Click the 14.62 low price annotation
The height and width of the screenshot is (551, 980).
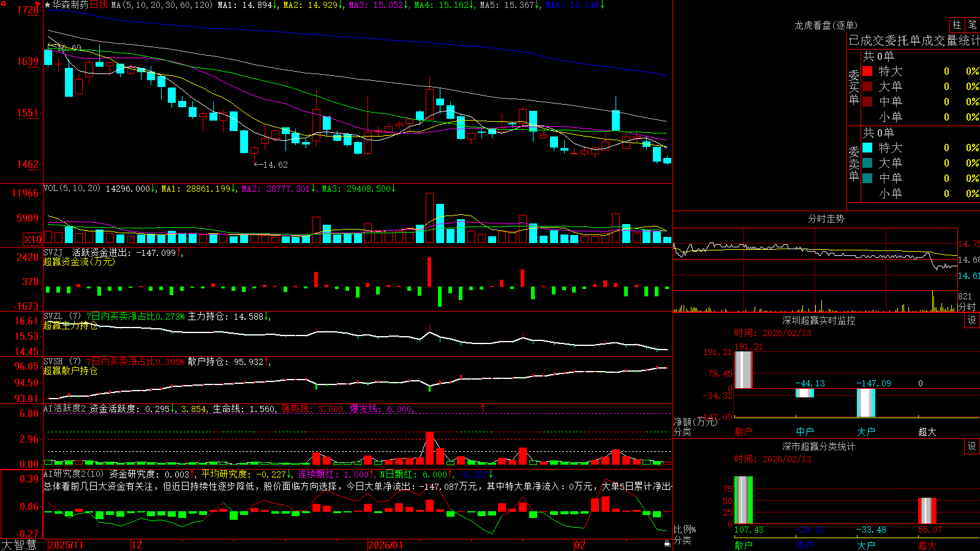[x=271, y=165]
